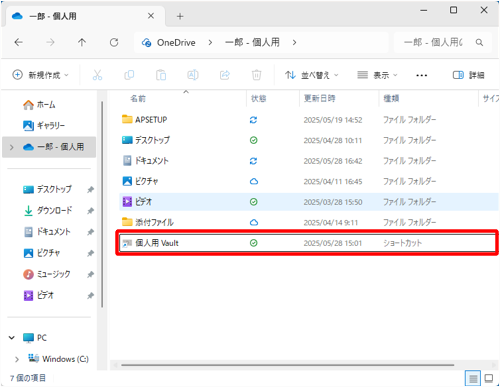The width and height of the screenshot is (500, 387).
Task: Open ギャラリー in navigation pane
Action: click(44, 126)
